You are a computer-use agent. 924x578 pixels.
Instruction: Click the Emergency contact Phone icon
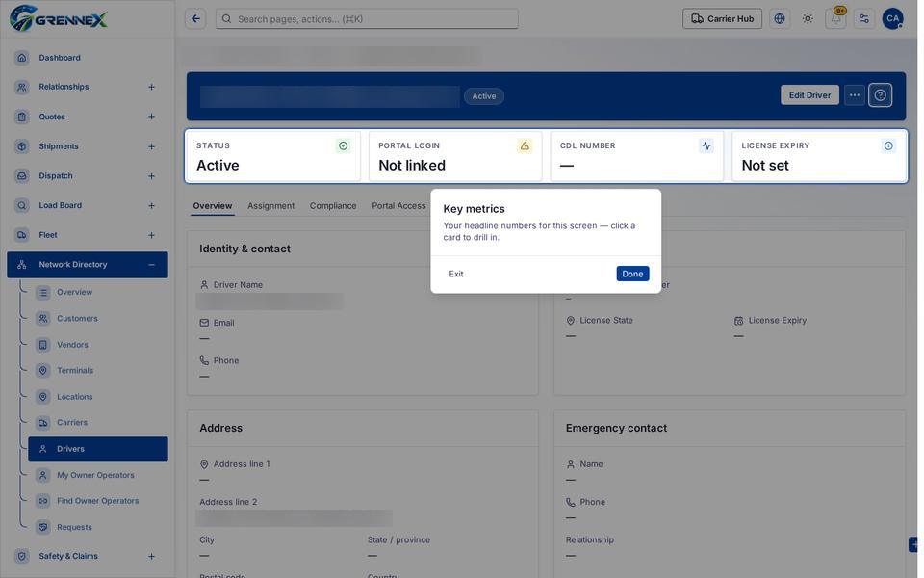[x=571, y=503]
